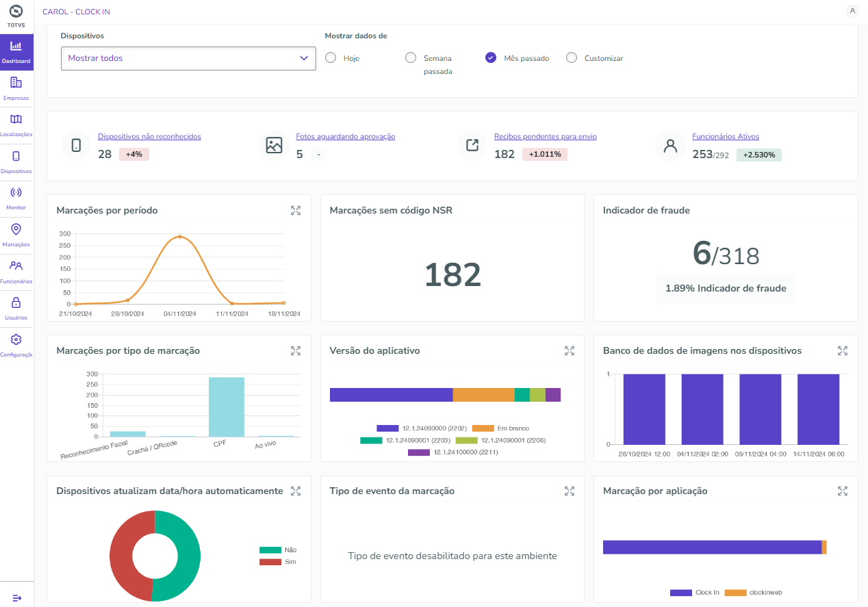Go to Marcações in sidebar
This screenshot has width=868, height=607.
click(x=16, y=235)
